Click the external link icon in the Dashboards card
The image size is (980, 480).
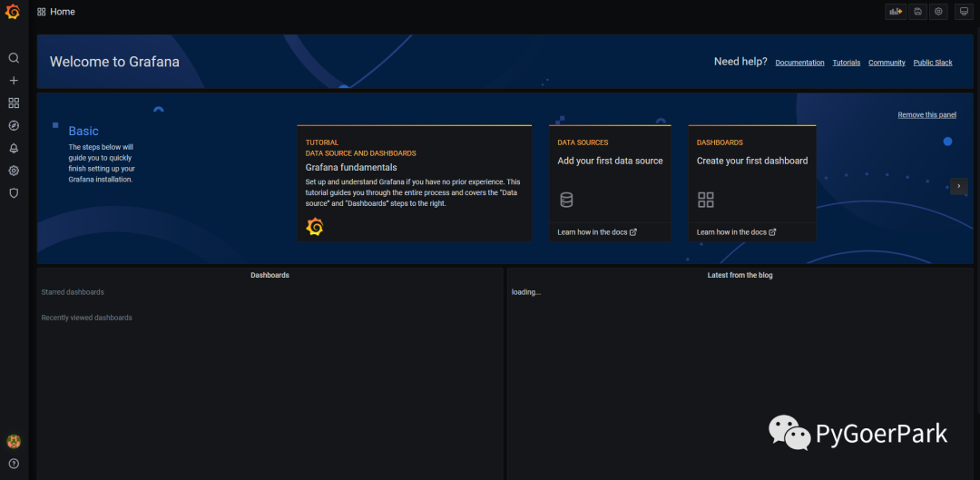[x=772, y=232]
